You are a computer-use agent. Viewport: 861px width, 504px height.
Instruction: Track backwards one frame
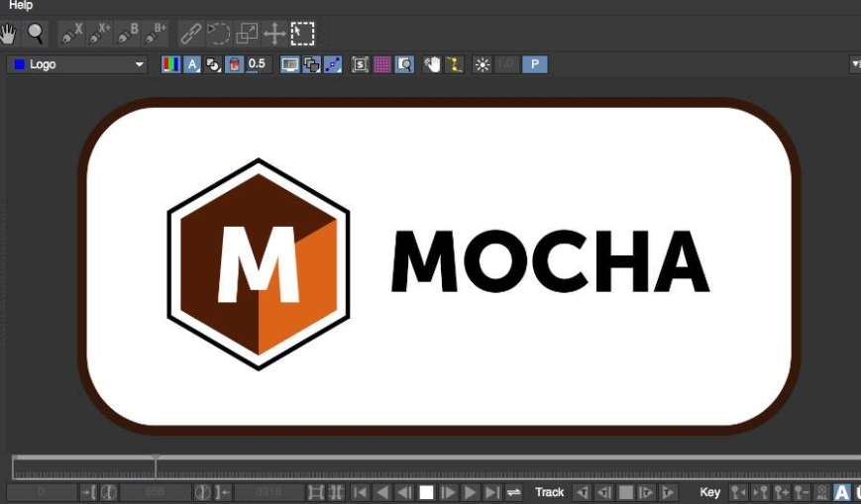(x=603, y=492)
